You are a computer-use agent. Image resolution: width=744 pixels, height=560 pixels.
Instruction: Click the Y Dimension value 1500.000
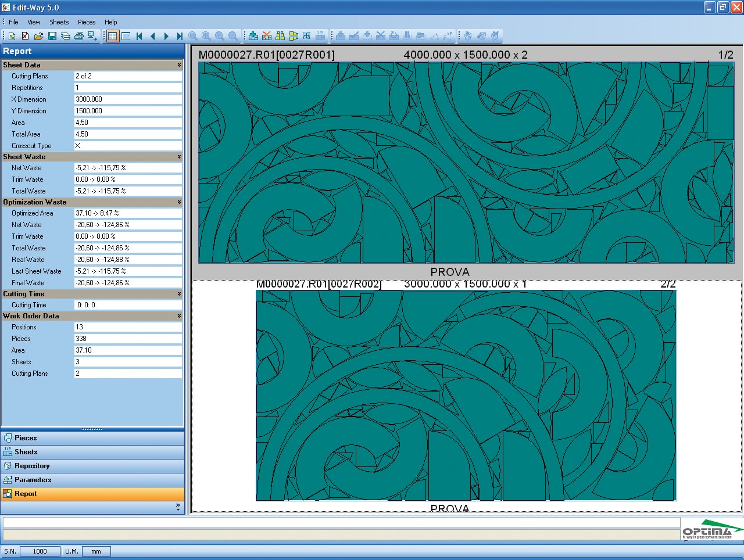(x=128, y=111)
